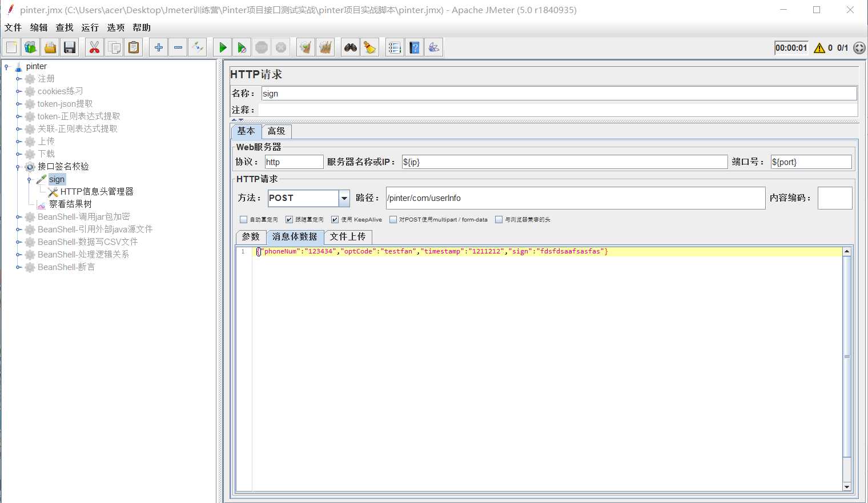
Task: Expand BeanShell-调用jar包加密 node
Action: tap(18, 217)
